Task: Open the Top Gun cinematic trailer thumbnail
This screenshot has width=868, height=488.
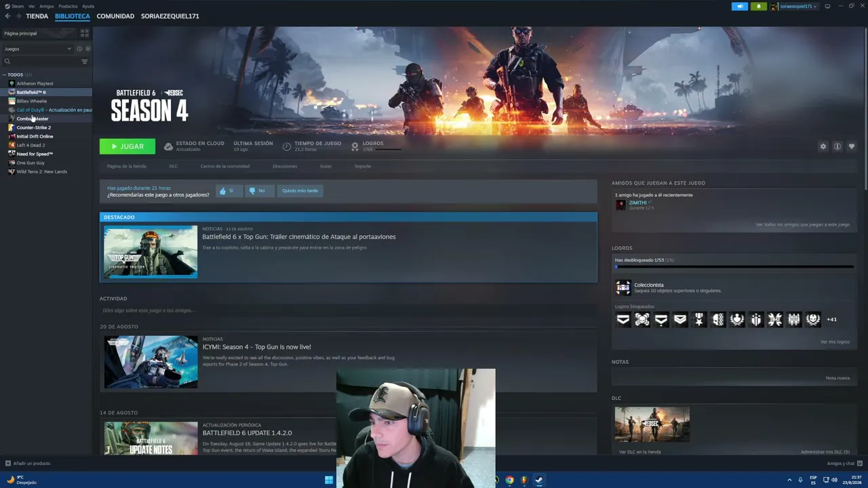Action: [x=151, y=251]
